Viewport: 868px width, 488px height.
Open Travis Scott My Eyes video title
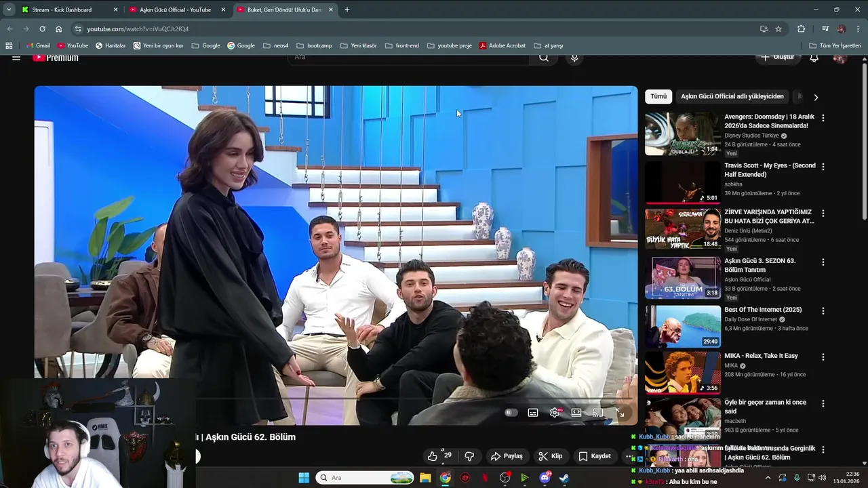pos(770,170)
